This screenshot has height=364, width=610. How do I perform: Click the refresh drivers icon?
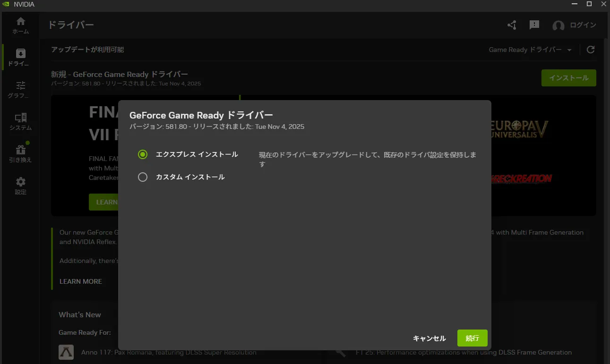591,50
